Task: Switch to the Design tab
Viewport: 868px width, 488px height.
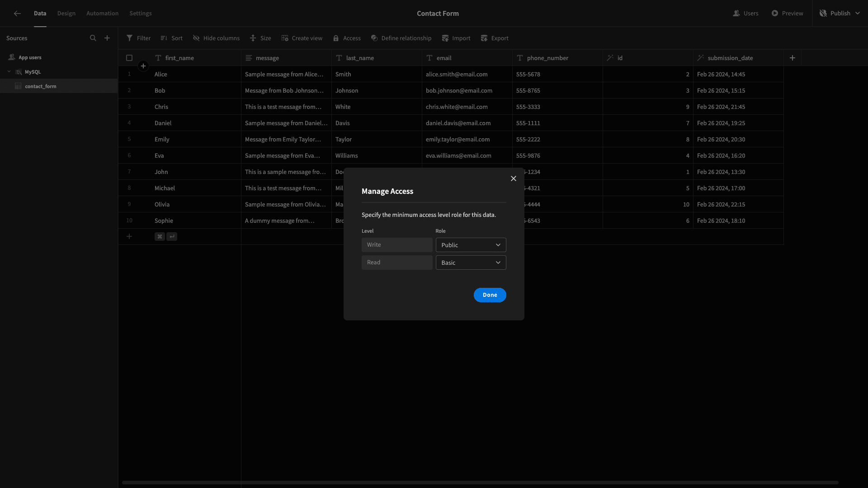Action: point(66,14)
